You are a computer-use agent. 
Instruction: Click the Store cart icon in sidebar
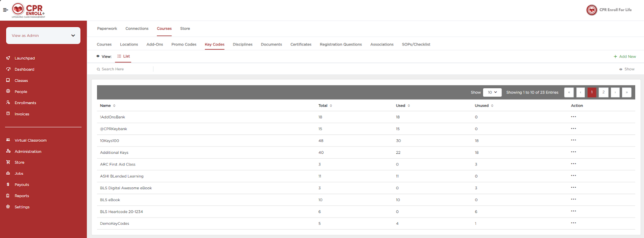[x=8, y=162]
